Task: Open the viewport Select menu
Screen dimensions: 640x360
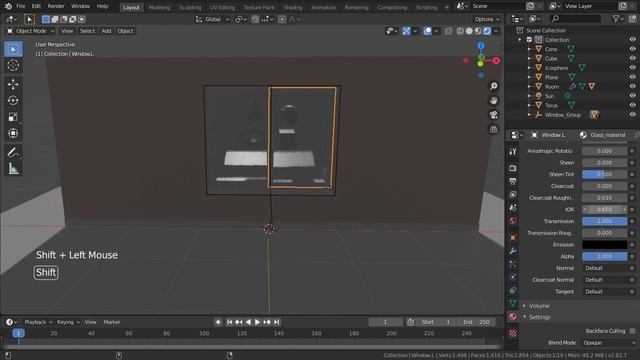Action: point(87,31)
